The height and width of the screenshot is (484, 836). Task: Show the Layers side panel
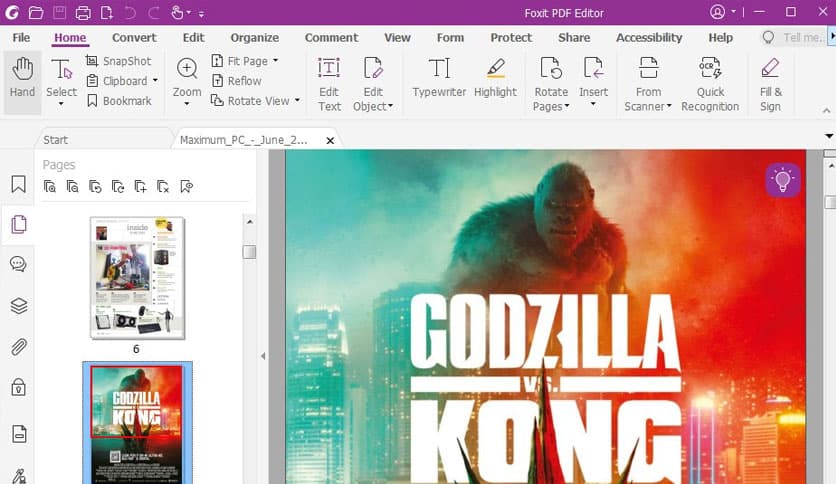tap(18, 306)
